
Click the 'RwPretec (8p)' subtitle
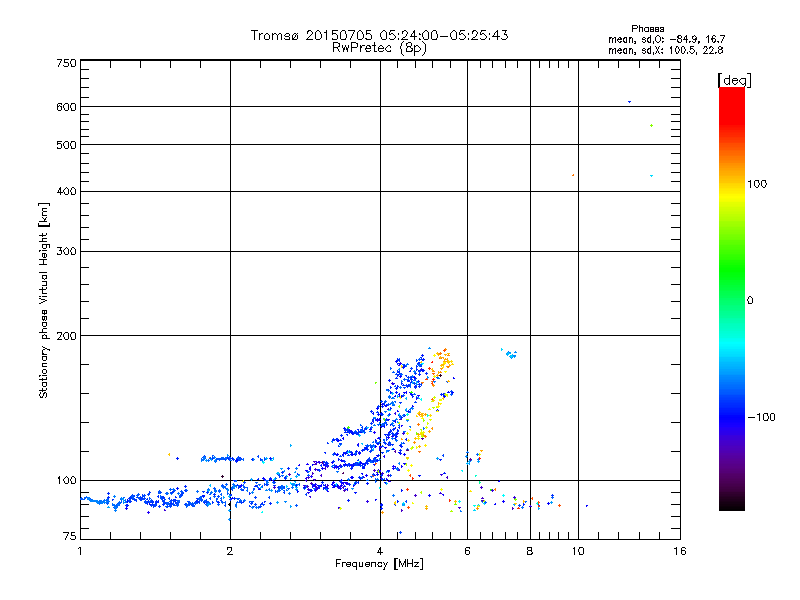point(379,48)
